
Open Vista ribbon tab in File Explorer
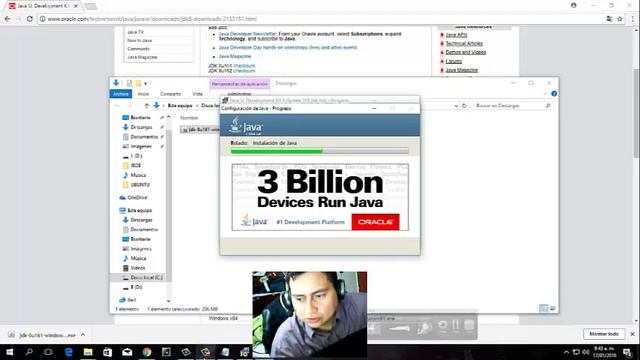point(197,94)
